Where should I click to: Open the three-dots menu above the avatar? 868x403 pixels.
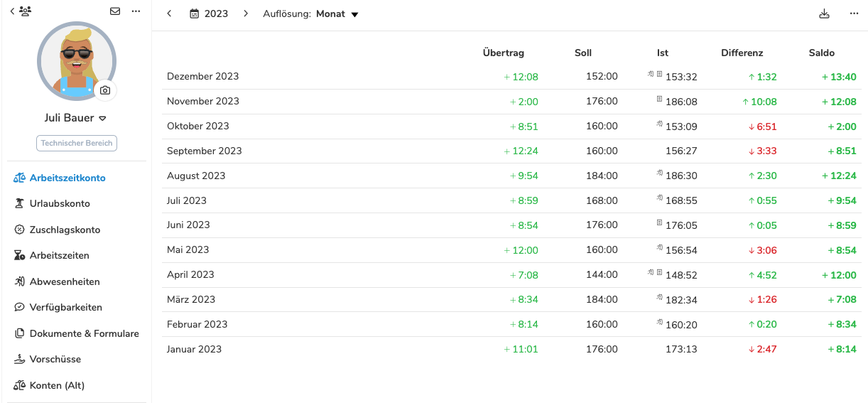pos(136,11)
